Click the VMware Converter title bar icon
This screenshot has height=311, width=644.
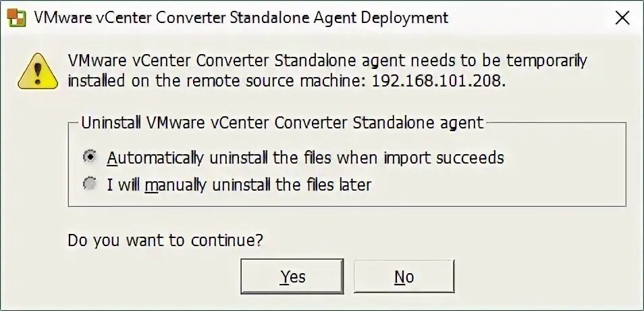(16, 18)
